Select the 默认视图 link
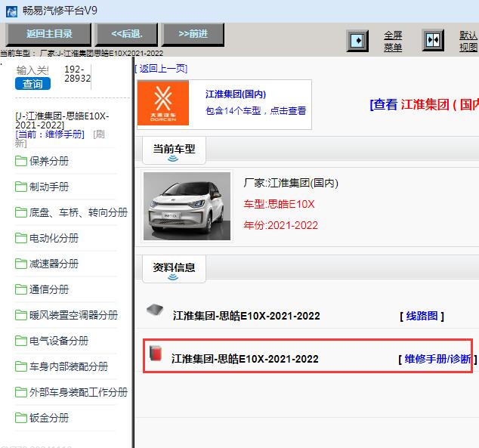The width and height of the screenshot is (479, 448). pos(468,42)
